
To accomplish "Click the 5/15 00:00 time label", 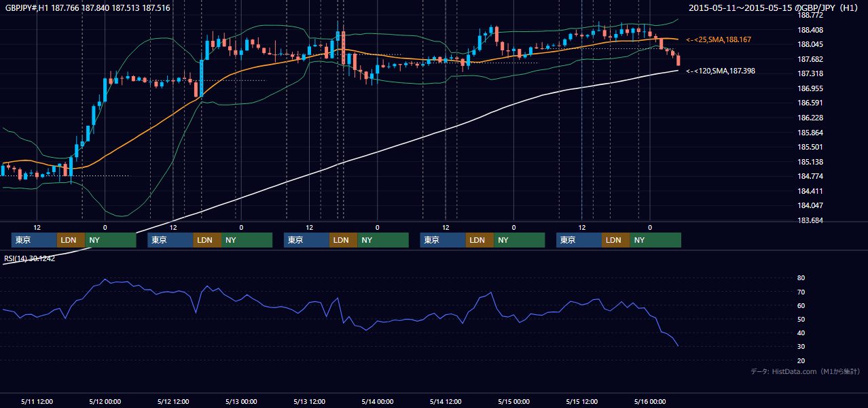I will [x=513, y=401].
